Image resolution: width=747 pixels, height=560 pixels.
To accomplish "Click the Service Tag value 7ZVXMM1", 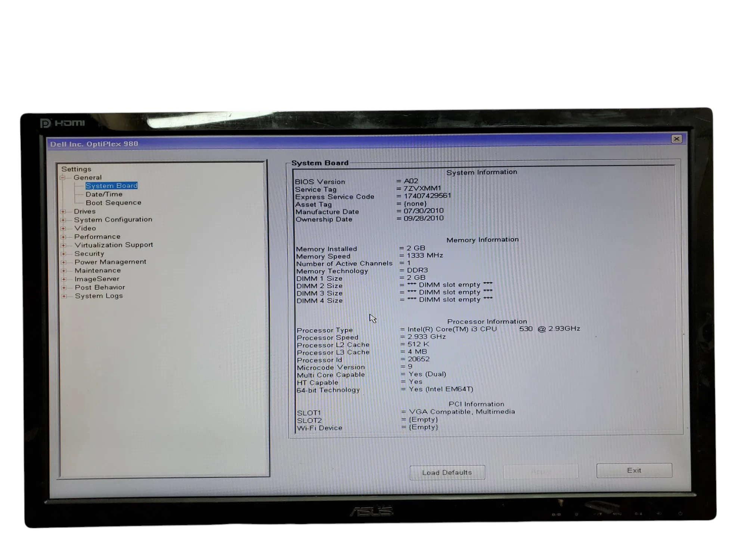I will [x=422, y=189].
